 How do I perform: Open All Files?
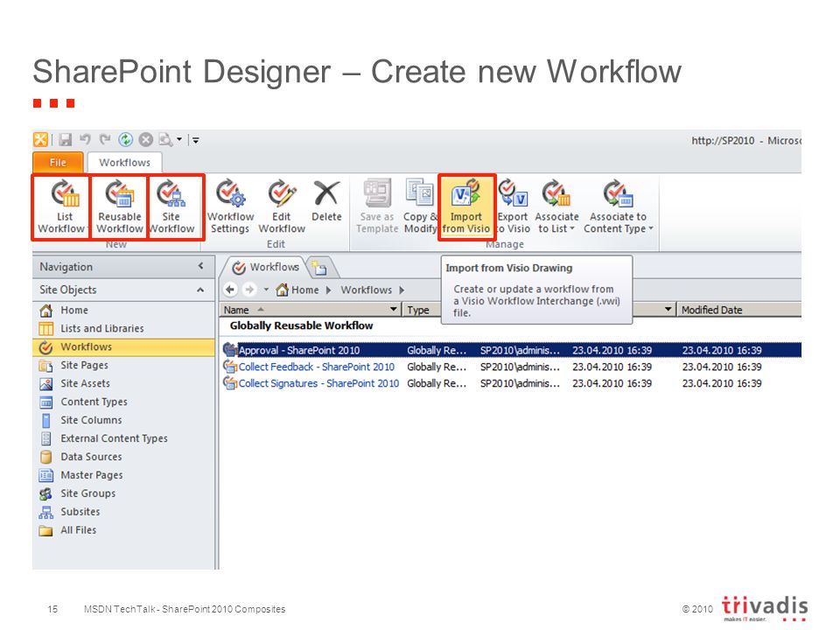coord(124,530)
